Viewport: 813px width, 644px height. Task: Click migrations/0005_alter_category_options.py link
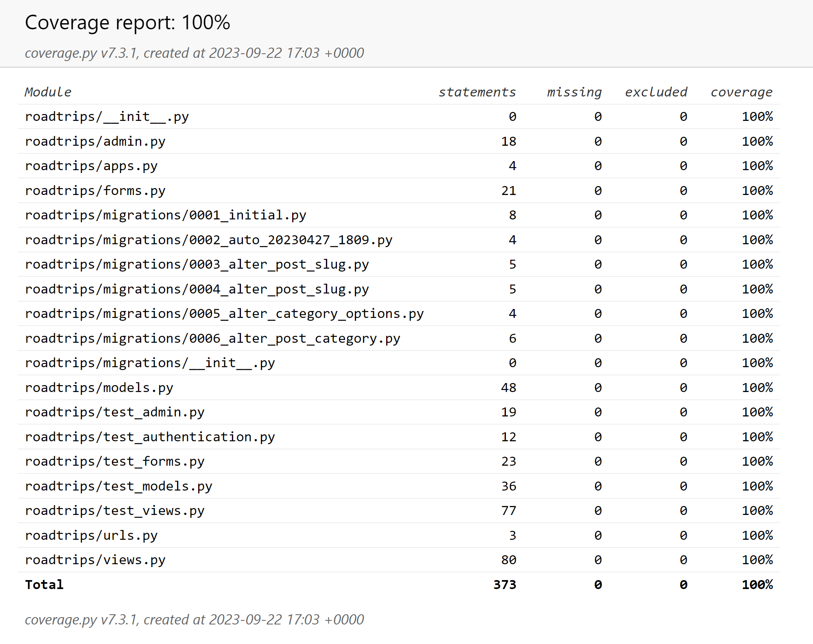coord(224,313)
